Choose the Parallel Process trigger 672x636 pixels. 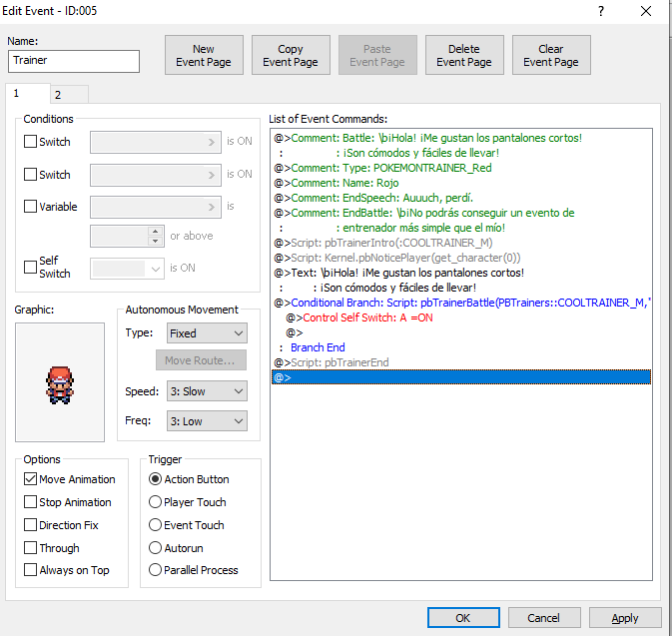pos(155,570)
